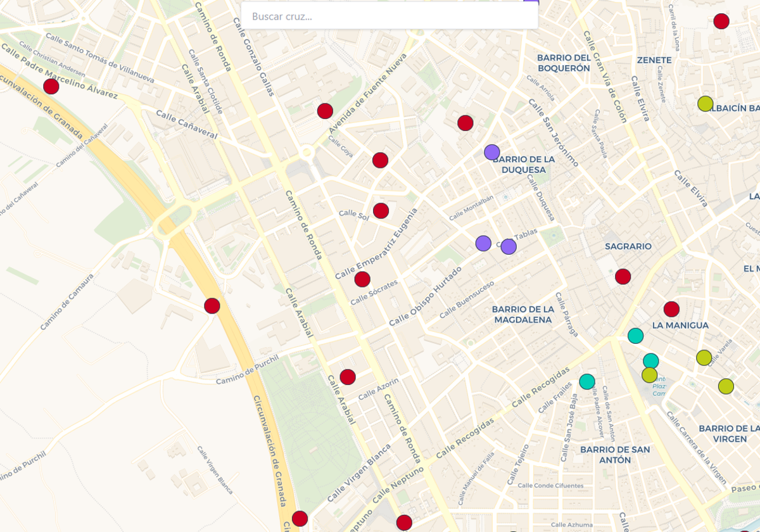Click the 'Calle Sócrates' street label
This screenshot has height=532, width=760.
[x=374, y=292]
